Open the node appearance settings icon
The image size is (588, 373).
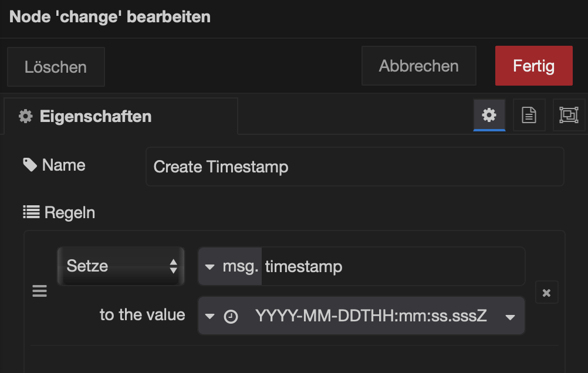pos(569,115)
